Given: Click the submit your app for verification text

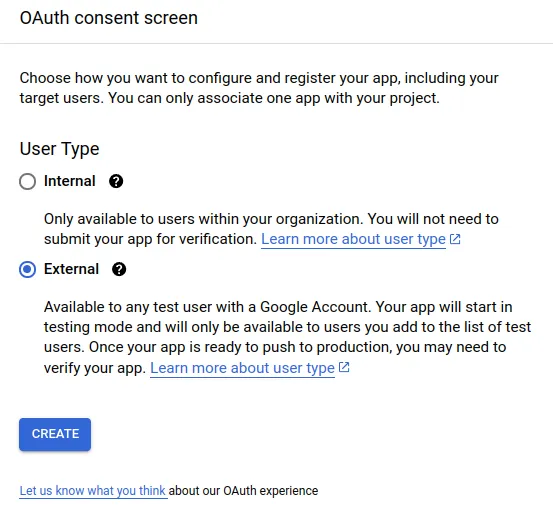Looking at the screenshot, I should (x=150, y=239).
